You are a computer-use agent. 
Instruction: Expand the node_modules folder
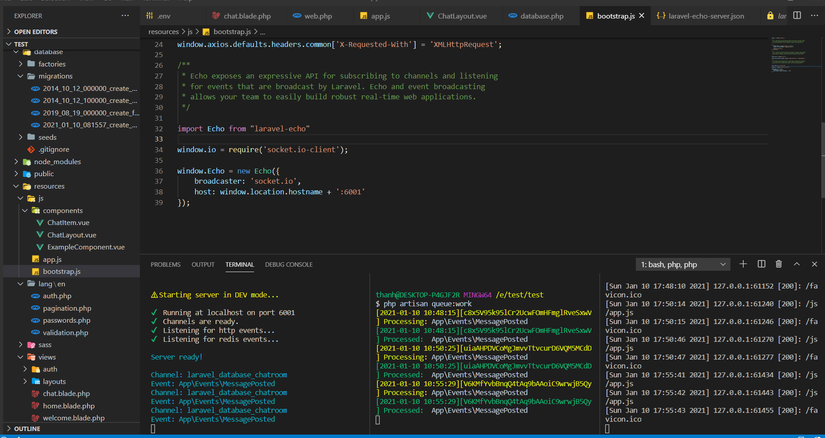pyautogui.click(x=56, y=161)
